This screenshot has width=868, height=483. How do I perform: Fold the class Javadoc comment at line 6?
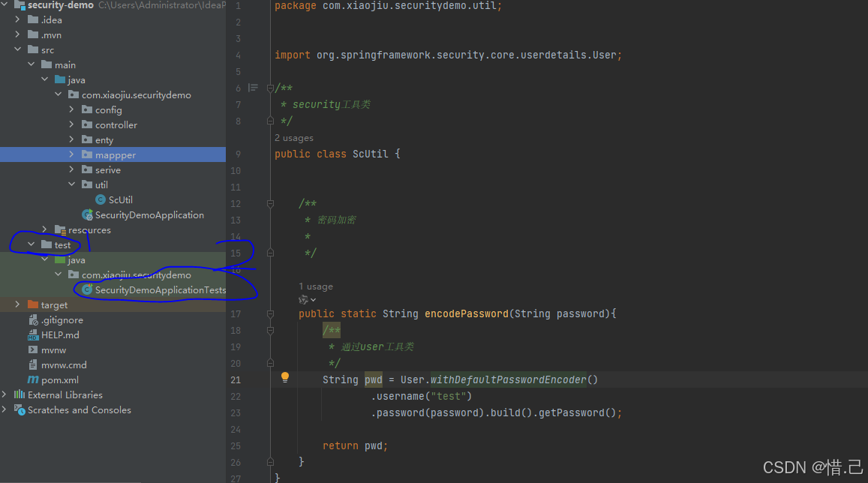point(270,88)
